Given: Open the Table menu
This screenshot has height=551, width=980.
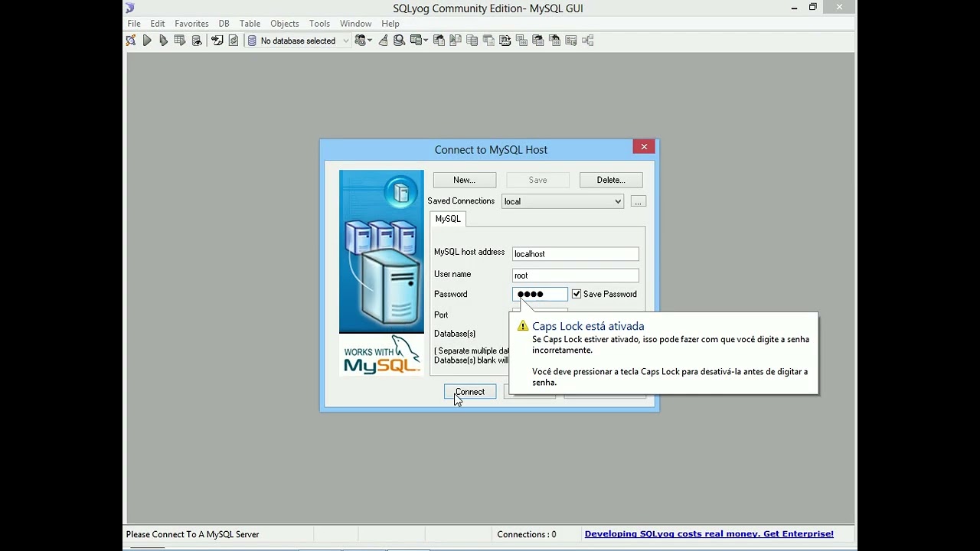Looking at the screenshot, I should click(x=250, y=24).
